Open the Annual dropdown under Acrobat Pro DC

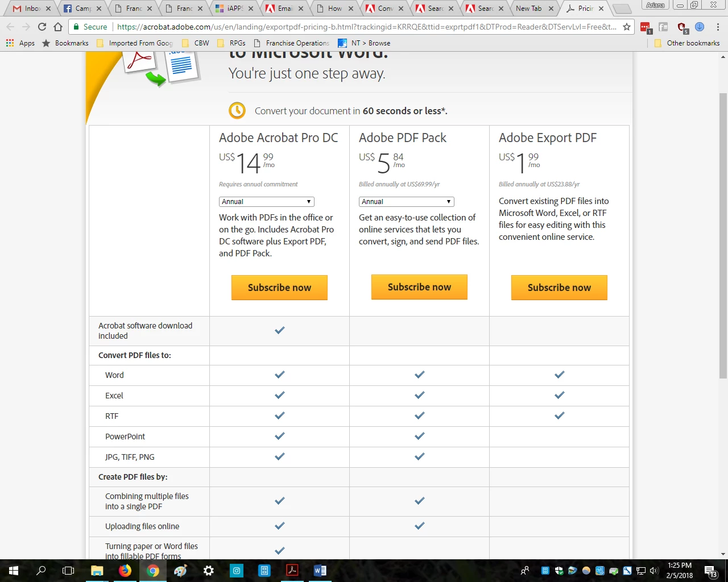coord(267,202)
